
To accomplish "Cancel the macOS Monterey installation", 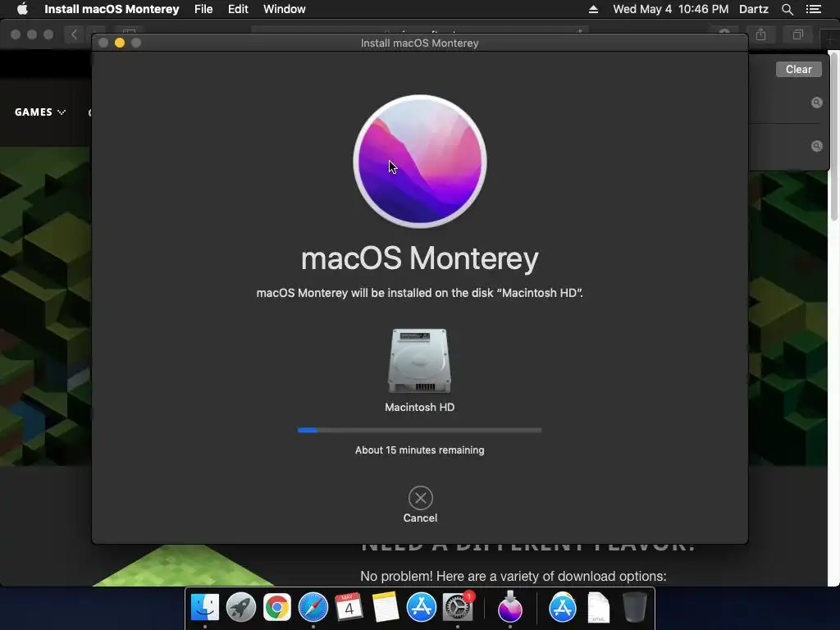I will pos(421,498).
